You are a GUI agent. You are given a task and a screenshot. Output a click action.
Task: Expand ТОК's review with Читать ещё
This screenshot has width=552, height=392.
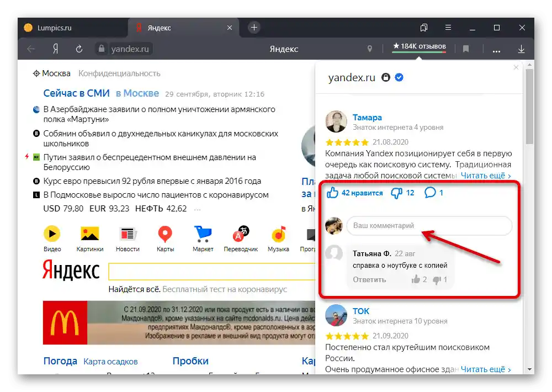pos(485,369)
